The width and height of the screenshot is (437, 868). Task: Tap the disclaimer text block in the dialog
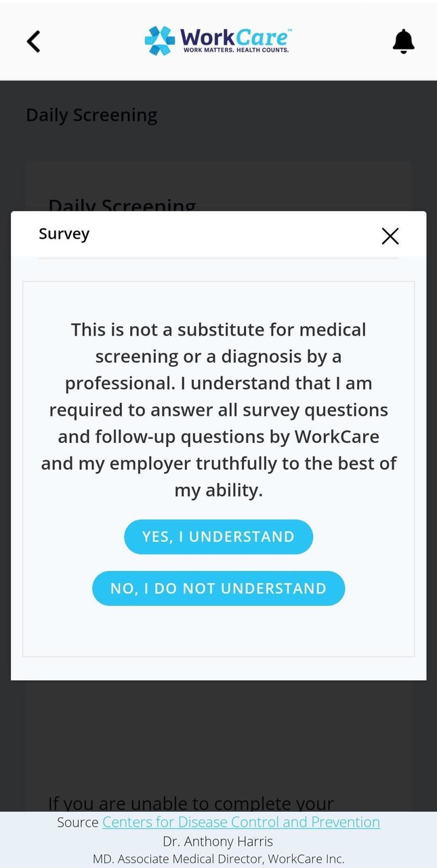pos(218,409)
